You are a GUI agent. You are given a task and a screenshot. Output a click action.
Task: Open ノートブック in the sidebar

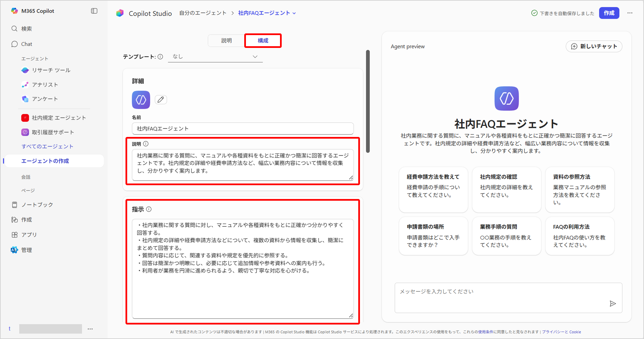pos(37,205)
